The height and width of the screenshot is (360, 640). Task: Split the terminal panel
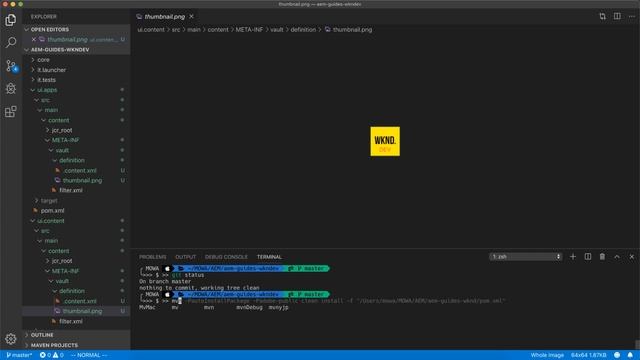pos(587,256)
